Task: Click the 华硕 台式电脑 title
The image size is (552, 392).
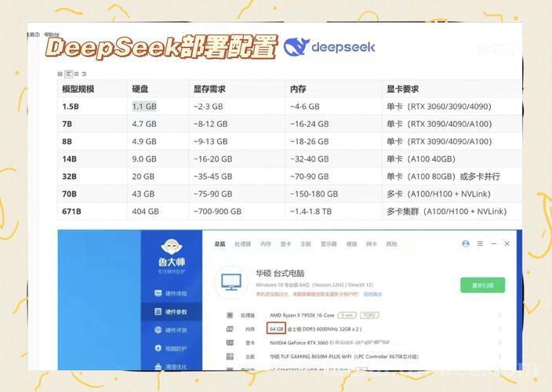Action: (x=280, y=274)
